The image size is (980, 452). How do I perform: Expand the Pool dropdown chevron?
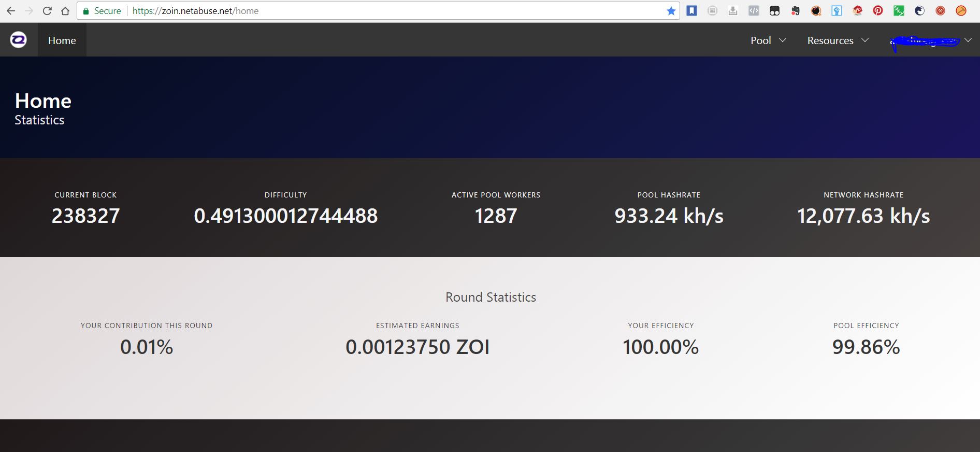(783, 40)
